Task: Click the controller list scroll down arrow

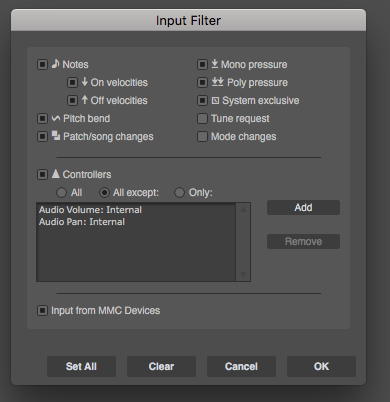Action: pyautogui.click(x=243, y=274)
